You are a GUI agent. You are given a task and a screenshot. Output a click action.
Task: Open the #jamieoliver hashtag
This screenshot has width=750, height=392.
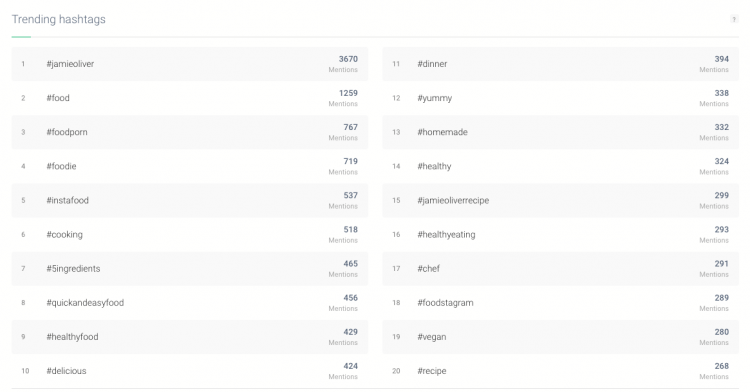click(x=70, y=64)
